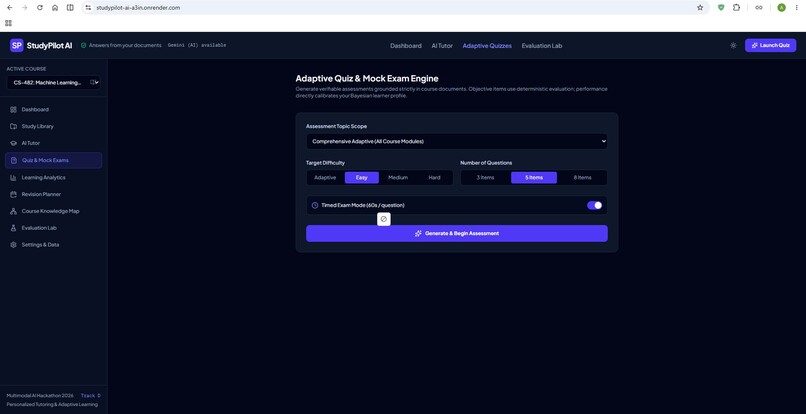This screenshot has width=806, height=414.
Task: Open Settings & Data in the sidebar
Action: [53, 245]
